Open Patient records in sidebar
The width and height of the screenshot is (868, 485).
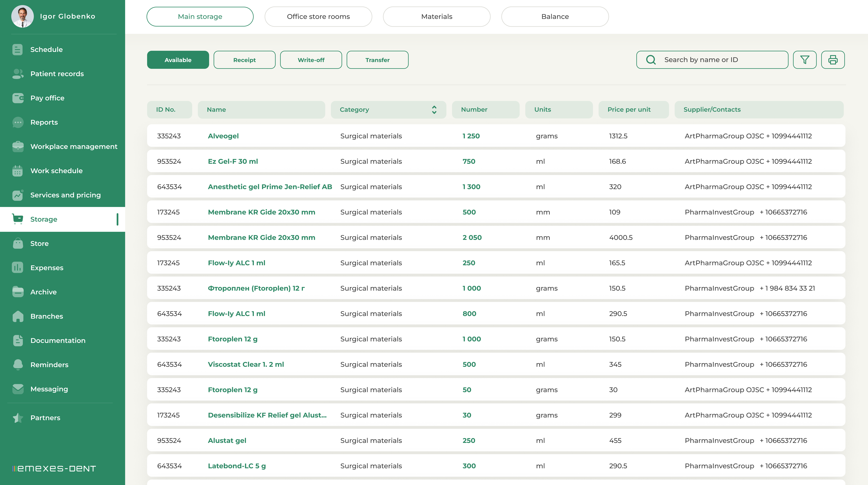57,74
